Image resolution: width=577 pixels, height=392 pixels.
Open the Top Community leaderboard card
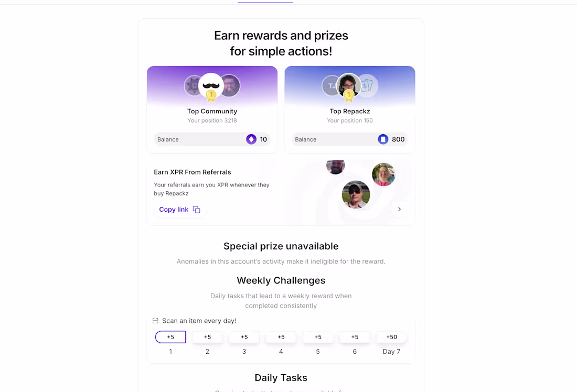[212, 109]
